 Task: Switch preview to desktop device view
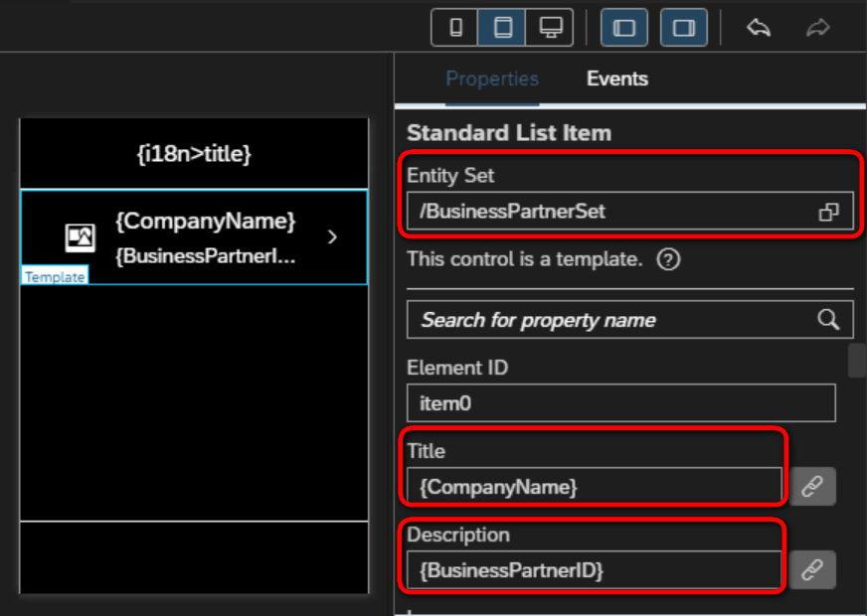(x=550, y=27)
